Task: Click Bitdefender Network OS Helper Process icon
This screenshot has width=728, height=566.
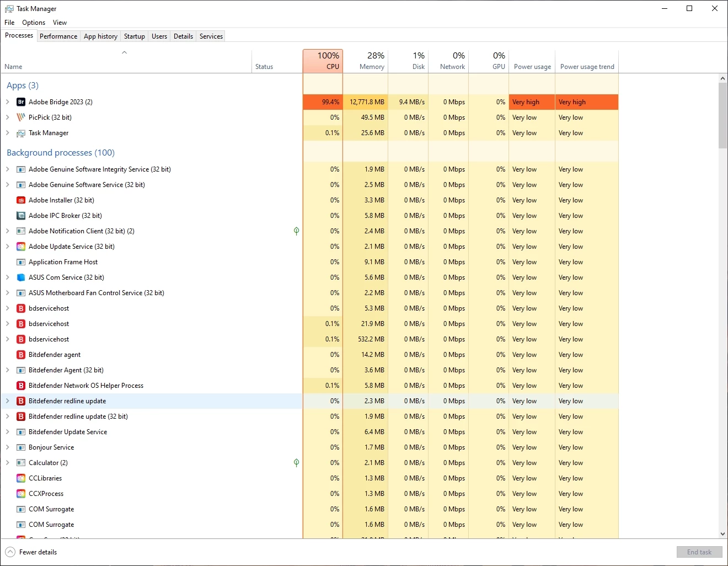Action: [x=21, y=386]
